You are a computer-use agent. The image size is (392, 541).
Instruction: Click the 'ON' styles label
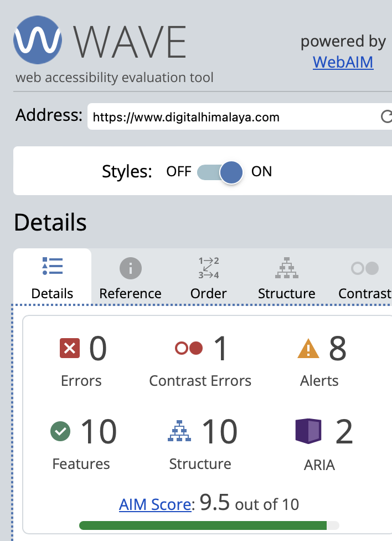tap(262, 171)
